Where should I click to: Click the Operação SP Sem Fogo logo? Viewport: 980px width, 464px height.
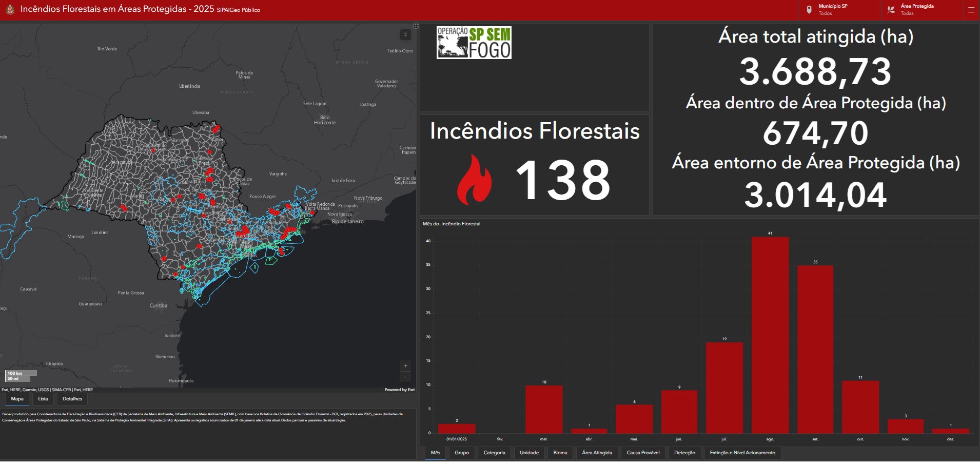[x=474, y=43]
